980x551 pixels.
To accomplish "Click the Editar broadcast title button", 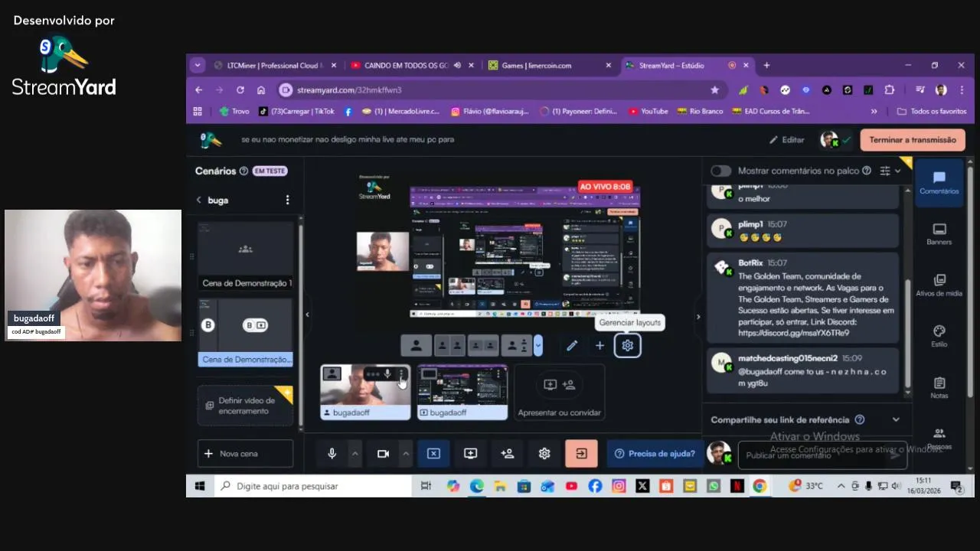I will pos(786,140).
